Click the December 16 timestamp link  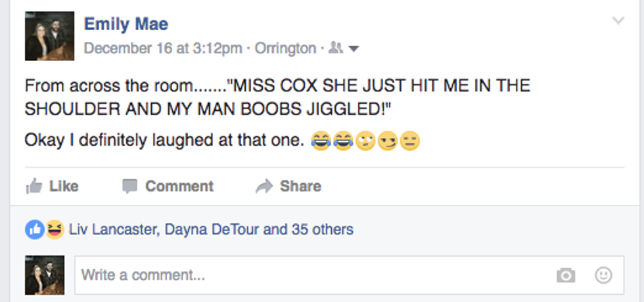point(163,49)
